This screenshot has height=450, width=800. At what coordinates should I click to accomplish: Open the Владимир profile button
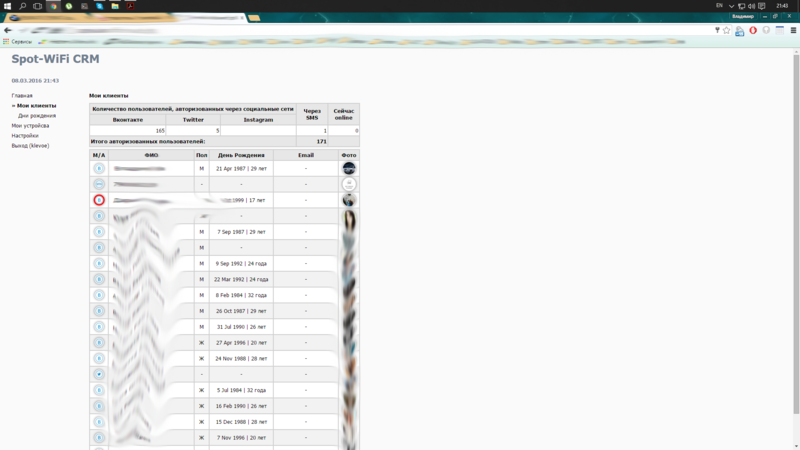743,16
